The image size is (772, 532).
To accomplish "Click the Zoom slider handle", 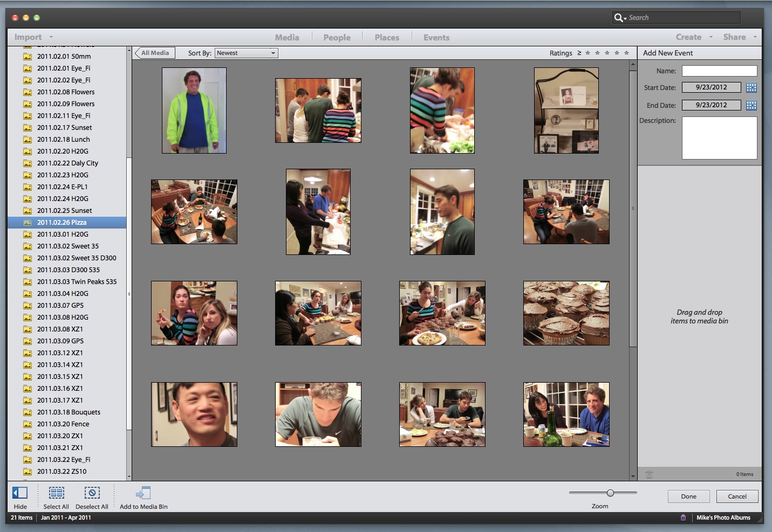I will 610,493.
